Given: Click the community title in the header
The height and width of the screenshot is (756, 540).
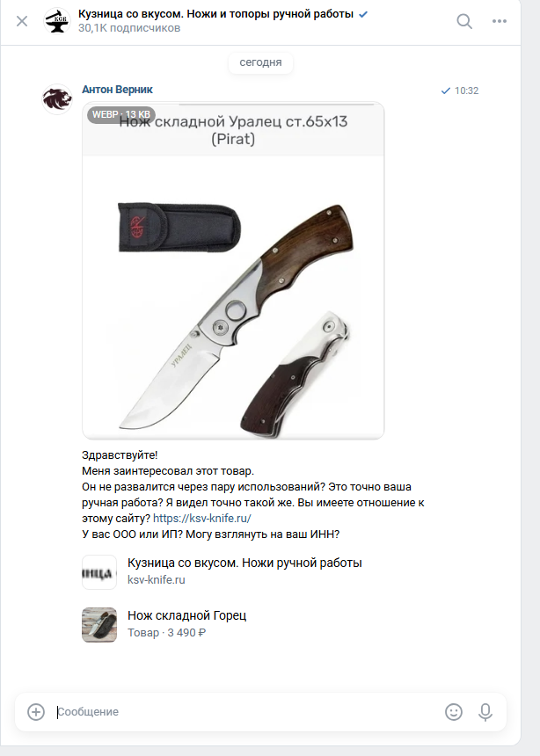Looking at the screenshot, I should pyautogui.click(x=215, y=14).
